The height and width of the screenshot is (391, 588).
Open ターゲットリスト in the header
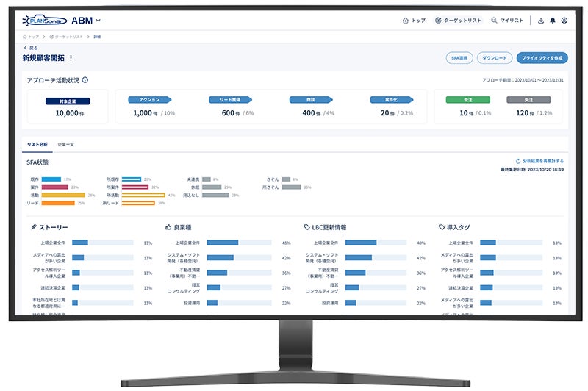[x=458, y=21]
